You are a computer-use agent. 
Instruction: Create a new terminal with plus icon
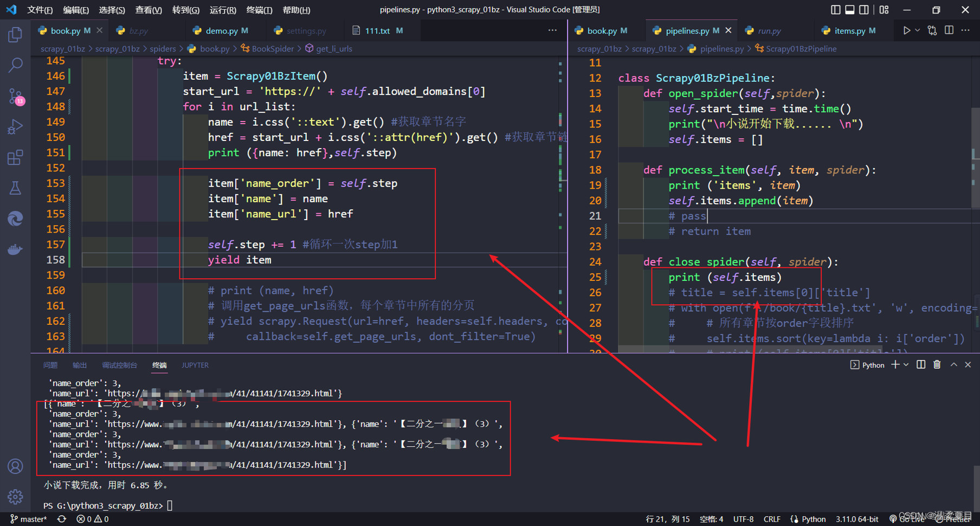coord(895,365)
